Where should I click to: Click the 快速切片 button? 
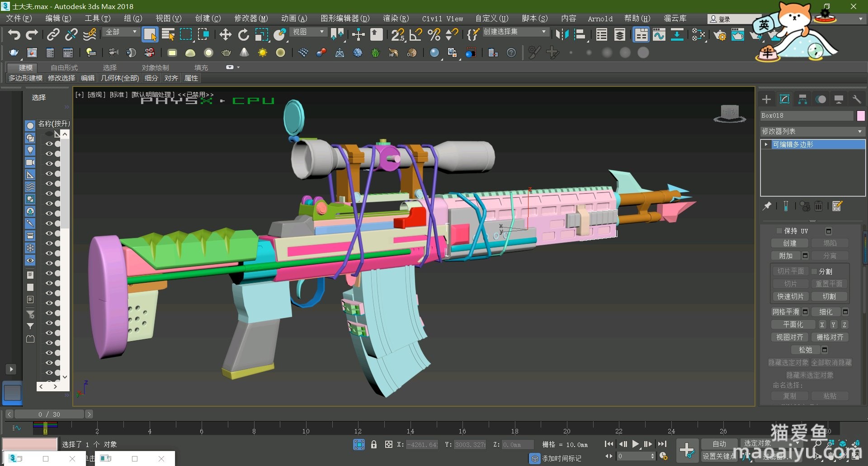point(790,297)
